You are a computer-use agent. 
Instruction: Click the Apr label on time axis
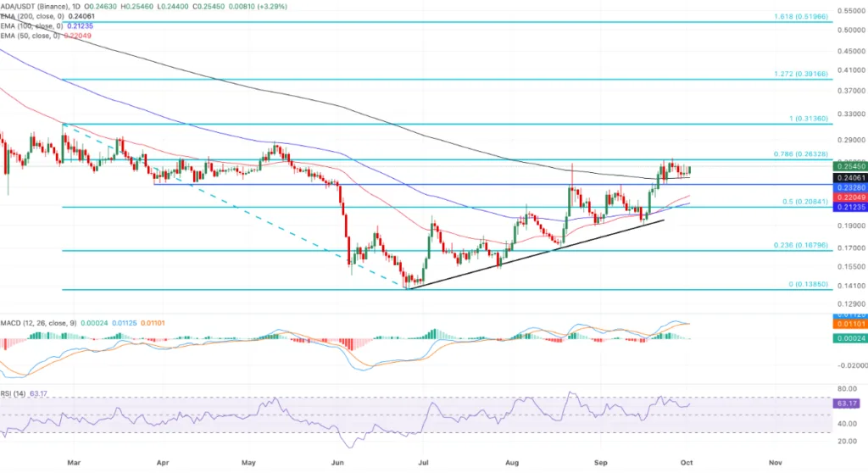point(162,463)
